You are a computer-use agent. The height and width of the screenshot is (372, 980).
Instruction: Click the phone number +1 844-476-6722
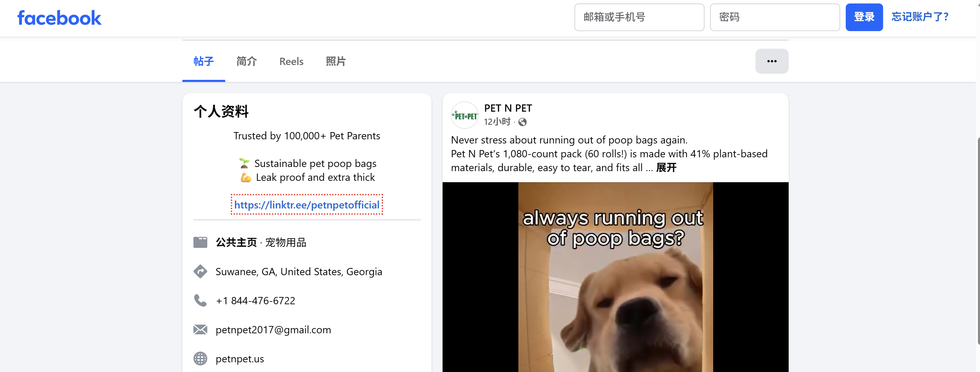click(x=255, y=300)
